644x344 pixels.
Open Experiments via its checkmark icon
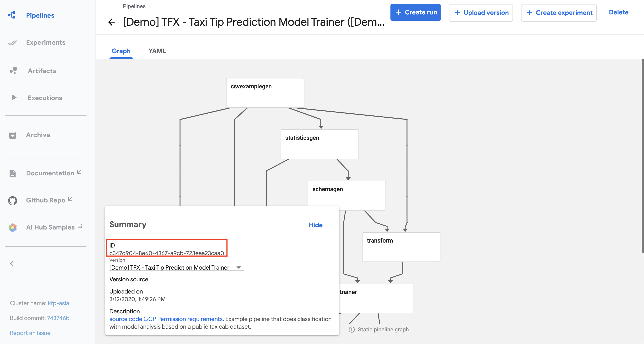[x=13, y=43]
